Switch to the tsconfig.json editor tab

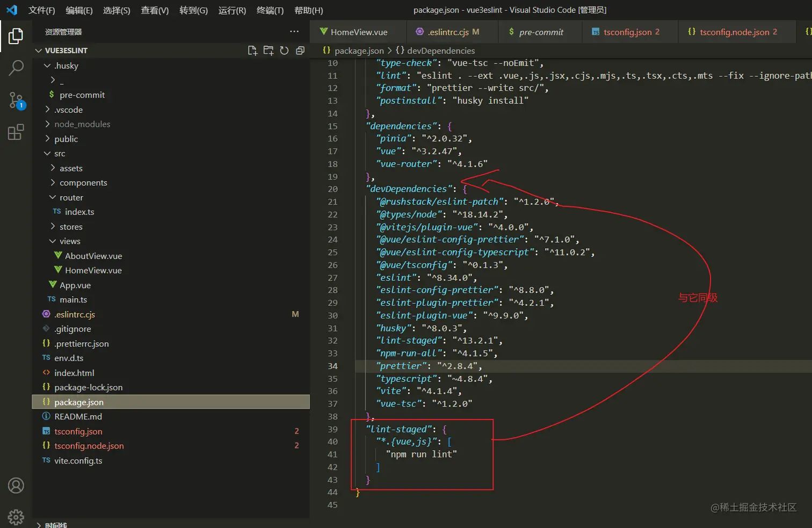point(631,32)
